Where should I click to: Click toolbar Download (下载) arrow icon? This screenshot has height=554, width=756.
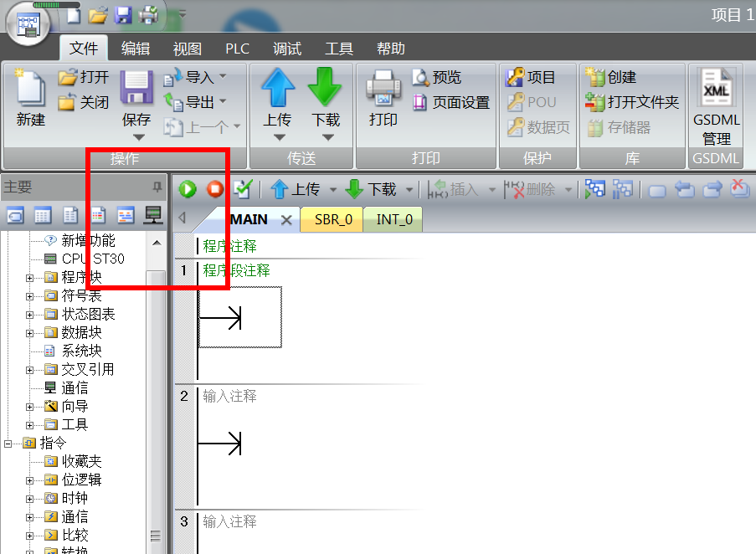point(354,189)
